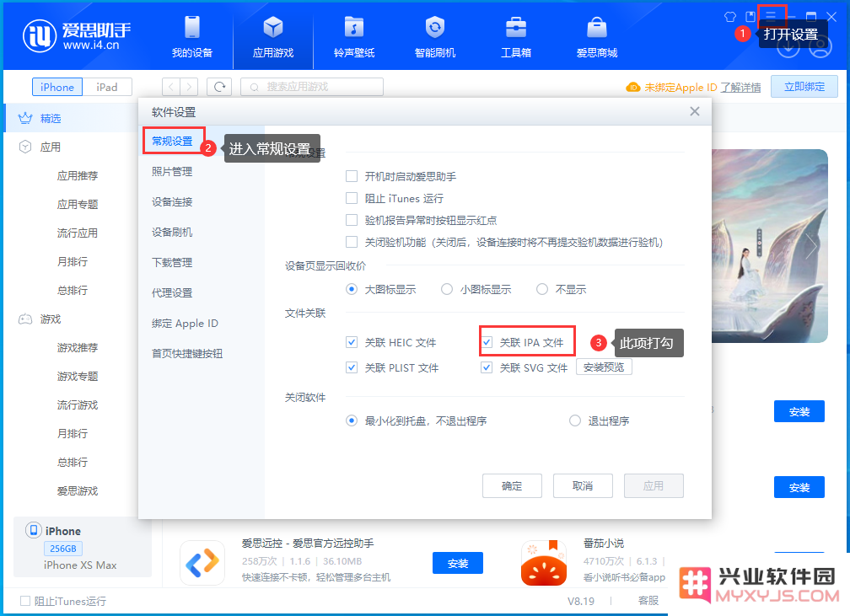Toggle 关联 IPA 文件 checkbox
Screen dimensions: 850x616
487,342
